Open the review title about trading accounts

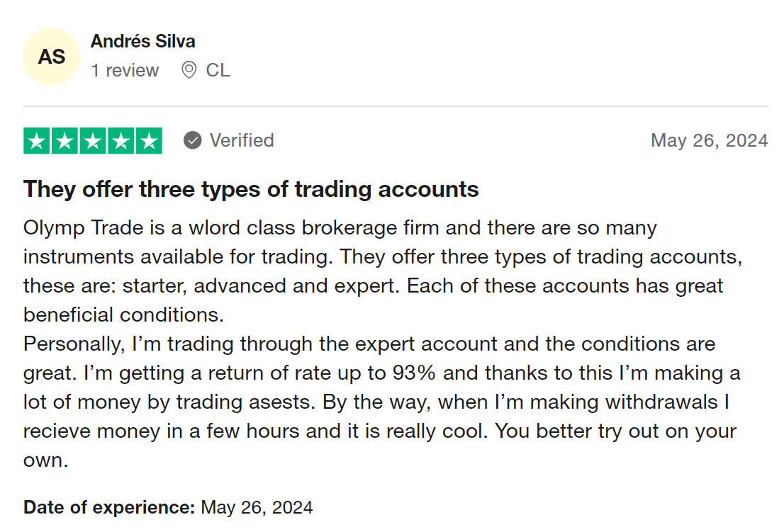click(251, 189)
